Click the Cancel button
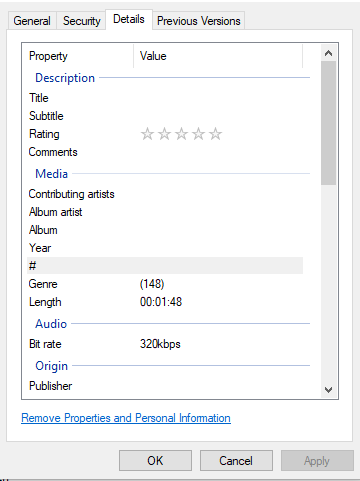360x481 pixels. (x=236, y=461)
